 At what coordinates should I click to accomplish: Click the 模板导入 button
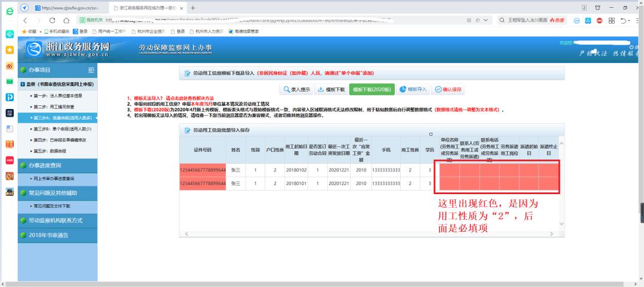coord(413,89)
